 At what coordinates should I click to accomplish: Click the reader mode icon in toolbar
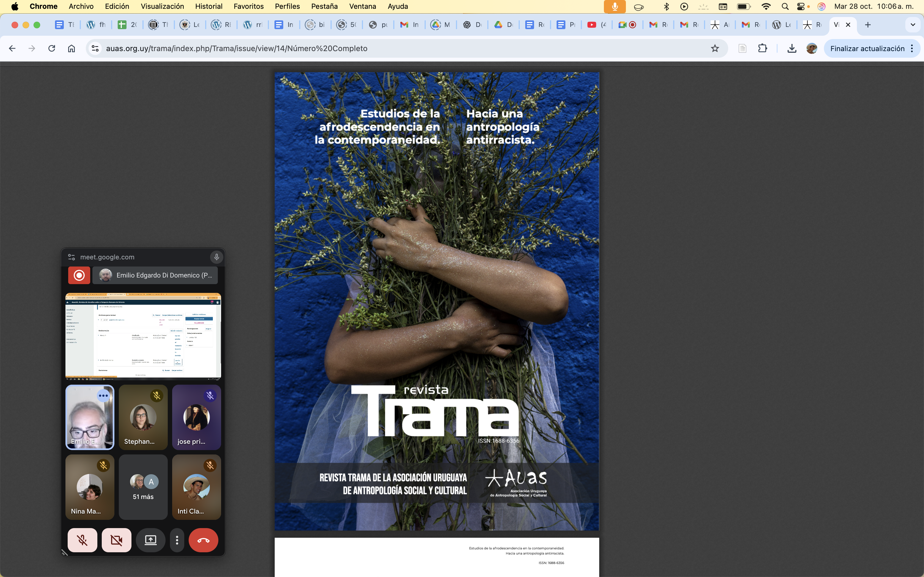742,48
